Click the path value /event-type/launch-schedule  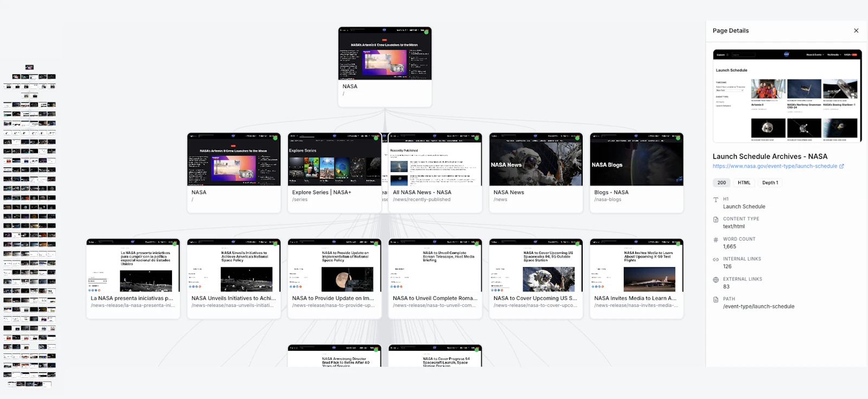[758, 307]
